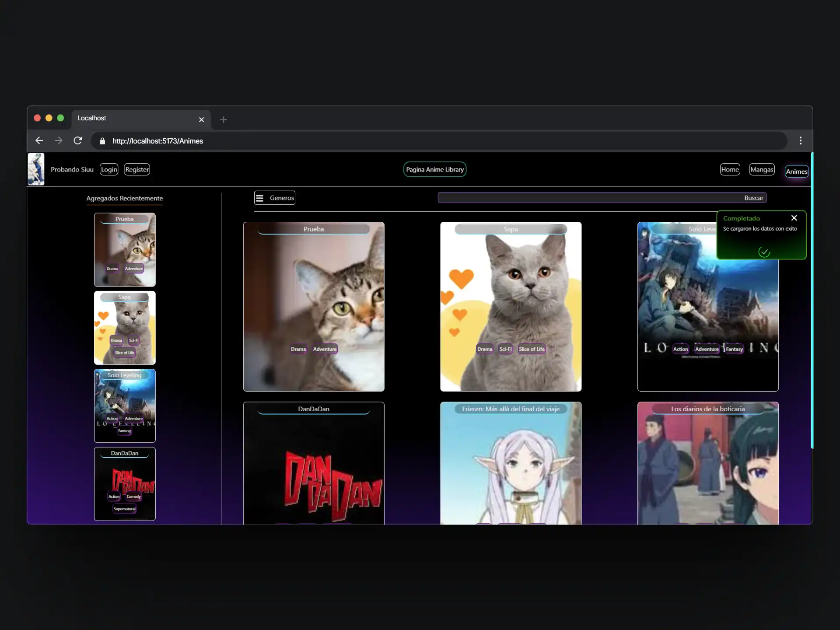840x630 pixels.
Task: Click the hamburger icon beside Generos
Action: (259, 198)
